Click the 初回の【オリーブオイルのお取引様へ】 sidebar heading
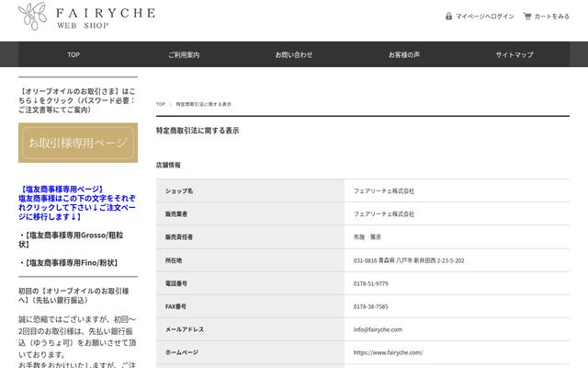The width and height of the screenshot is (588, 368). point(73,295)
